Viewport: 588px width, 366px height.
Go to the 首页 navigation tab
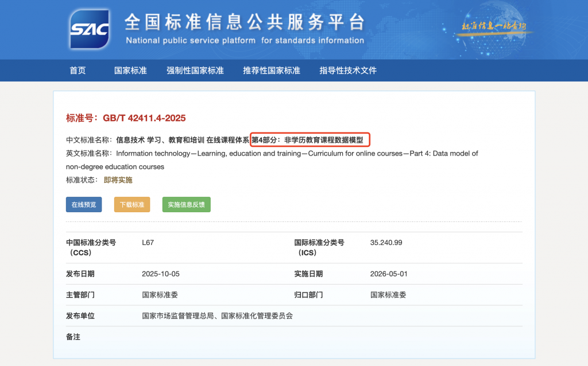pyautogui.click(x=78, y=71)
